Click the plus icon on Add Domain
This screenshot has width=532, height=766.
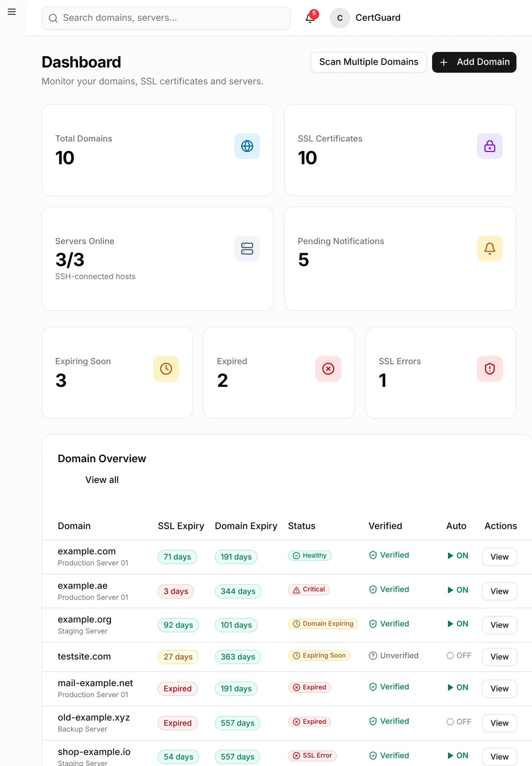point(444,62)
